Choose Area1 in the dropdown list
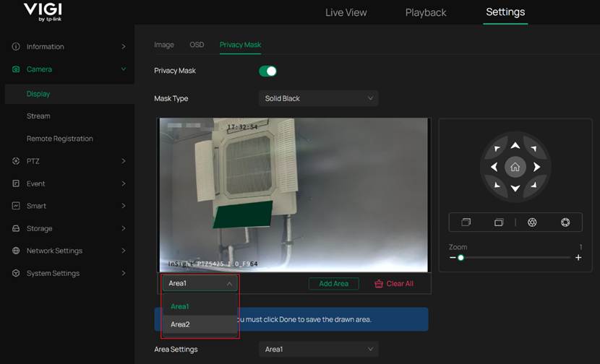The height and width of the screenshot is (364, 600). point(200,306)
